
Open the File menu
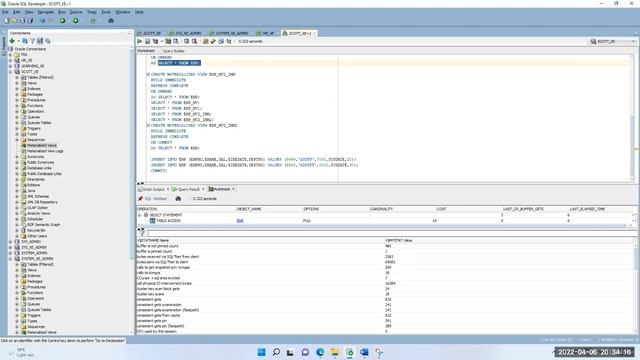5,12
